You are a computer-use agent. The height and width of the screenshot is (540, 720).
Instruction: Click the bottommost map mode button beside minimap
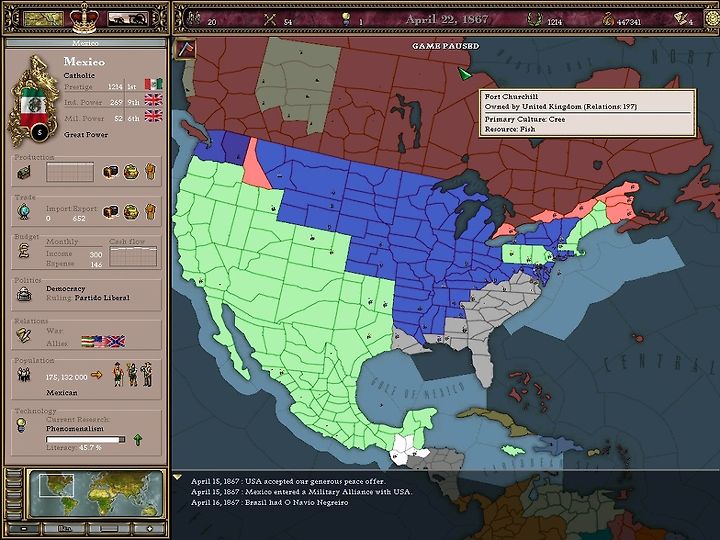[x=14, y=514]
